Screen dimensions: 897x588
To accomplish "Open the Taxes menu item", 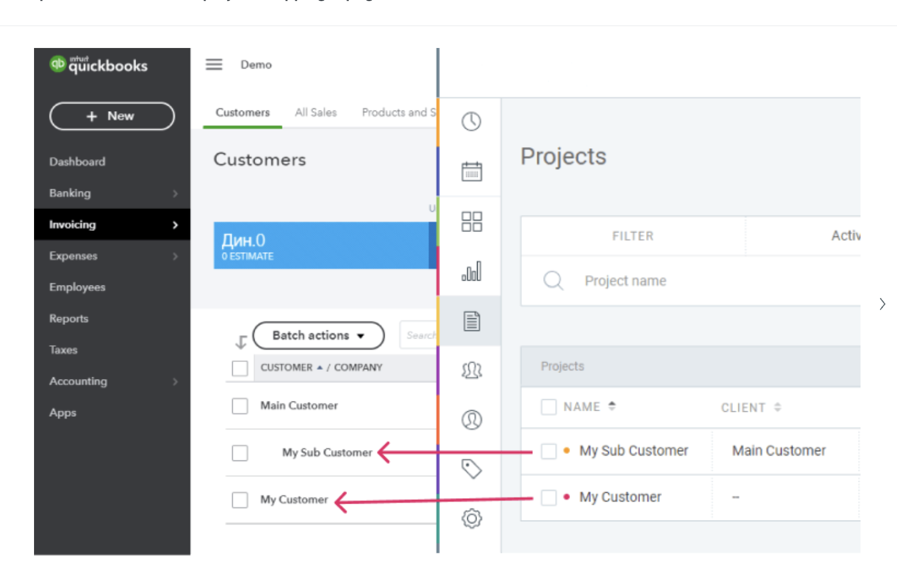I will click(x=63, y=350).
